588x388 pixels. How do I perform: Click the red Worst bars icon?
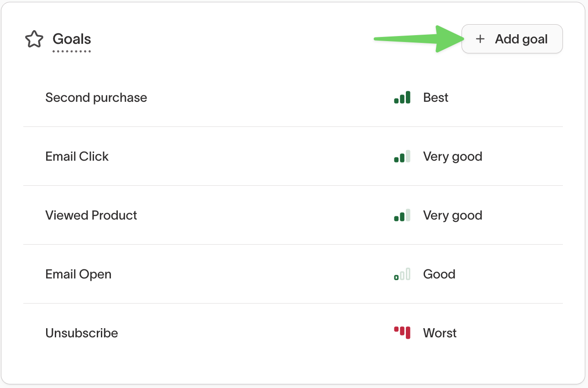coord(402,333)
